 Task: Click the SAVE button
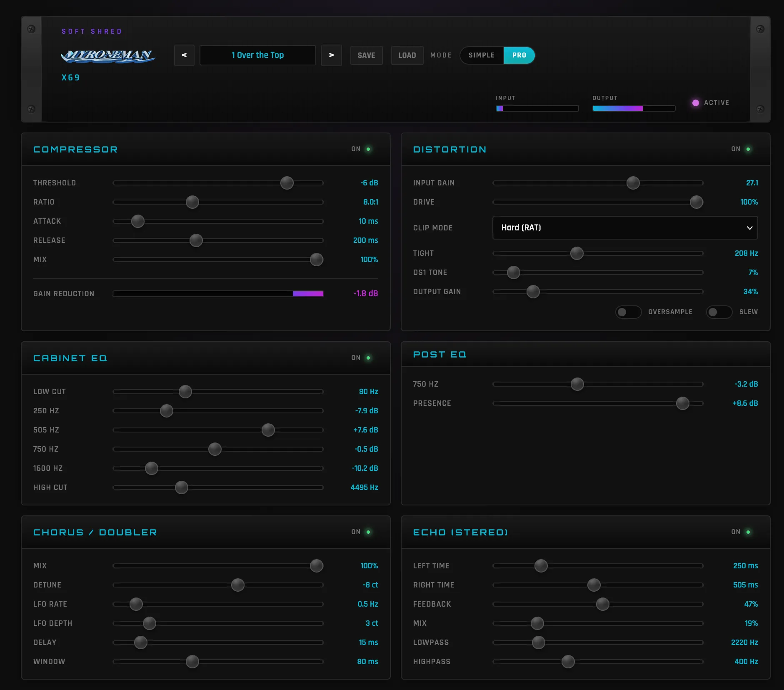(x=366, y=55)
